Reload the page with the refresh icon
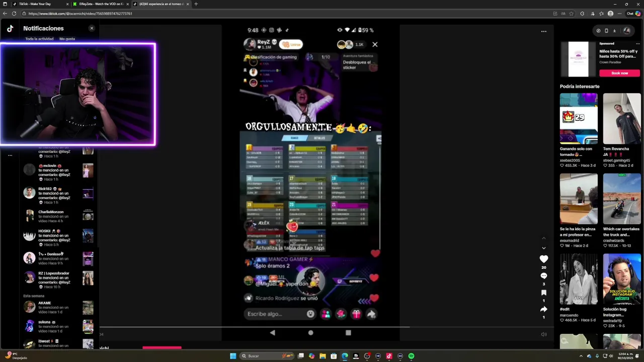644x362 pixels. 14,14
